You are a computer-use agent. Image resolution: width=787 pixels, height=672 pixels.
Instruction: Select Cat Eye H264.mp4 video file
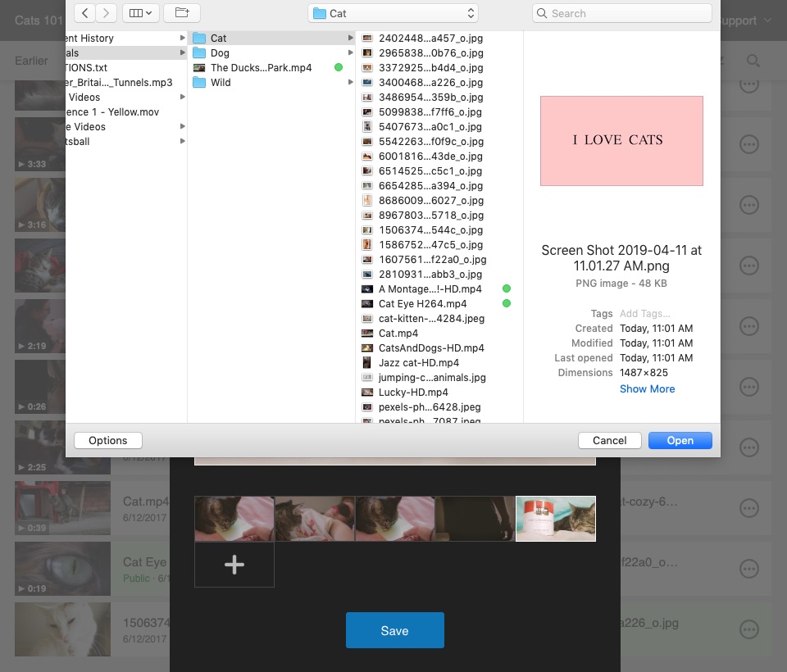click(x=439, y=304)
